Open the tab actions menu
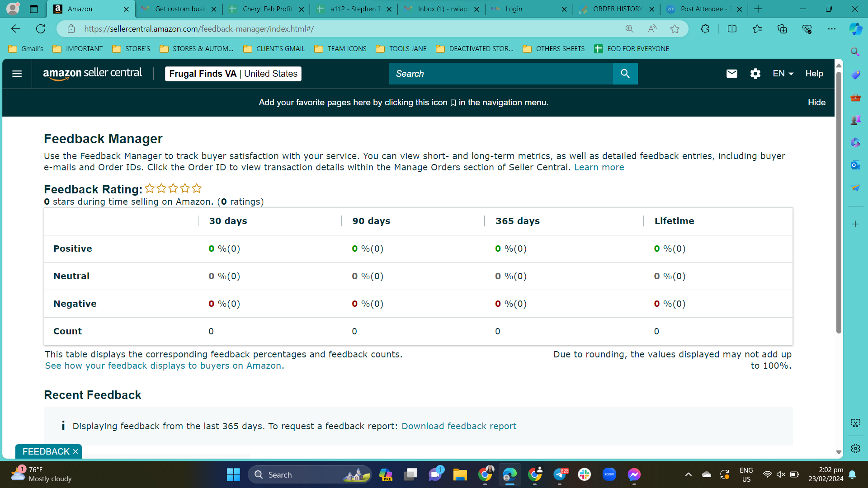Image resolution: width=868 pixels, height=488 pixels. click(x=34, y=9)
